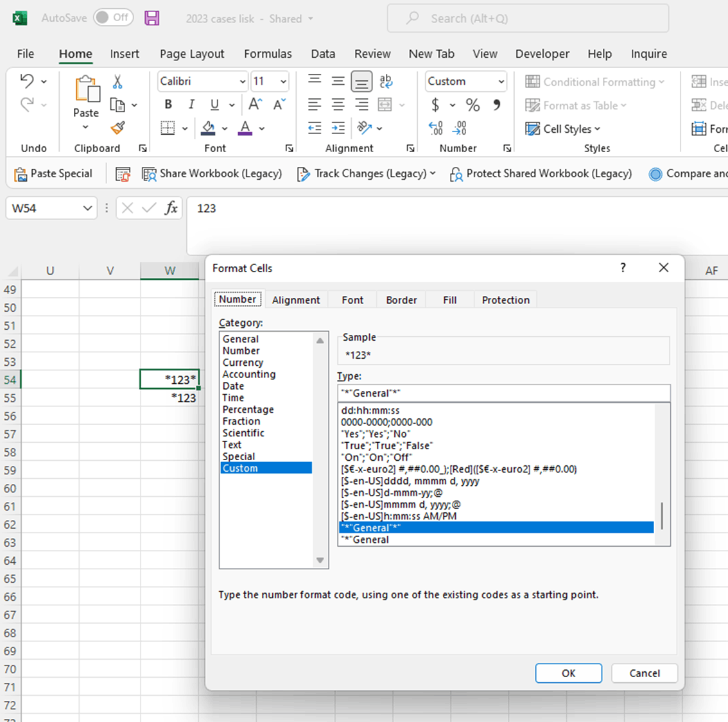The height and width of the screenshot is (722, 728).
Task: Align text right in the ribbon
Action: (x=361, y=105)
